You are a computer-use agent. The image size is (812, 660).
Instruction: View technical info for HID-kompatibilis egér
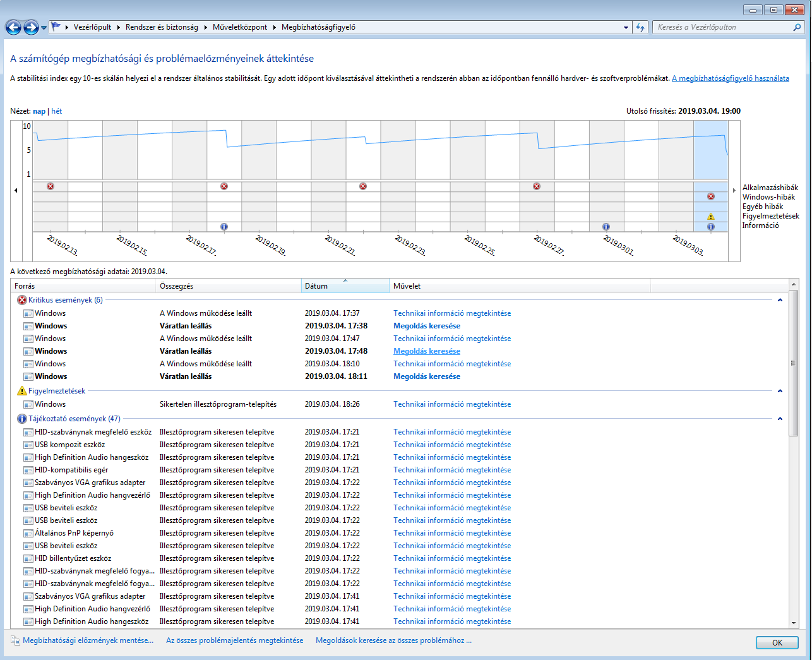[452, 470]
